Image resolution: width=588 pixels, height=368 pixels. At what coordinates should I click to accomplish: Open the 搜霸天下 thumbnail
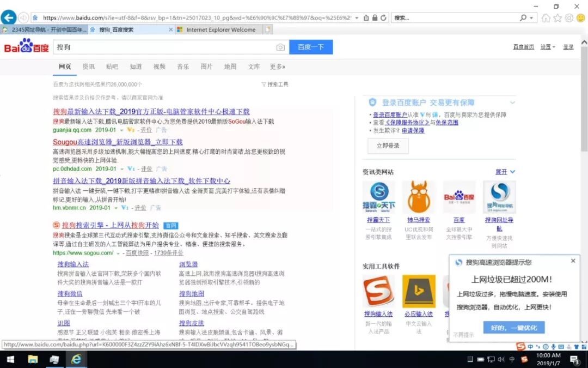[378, 197]
